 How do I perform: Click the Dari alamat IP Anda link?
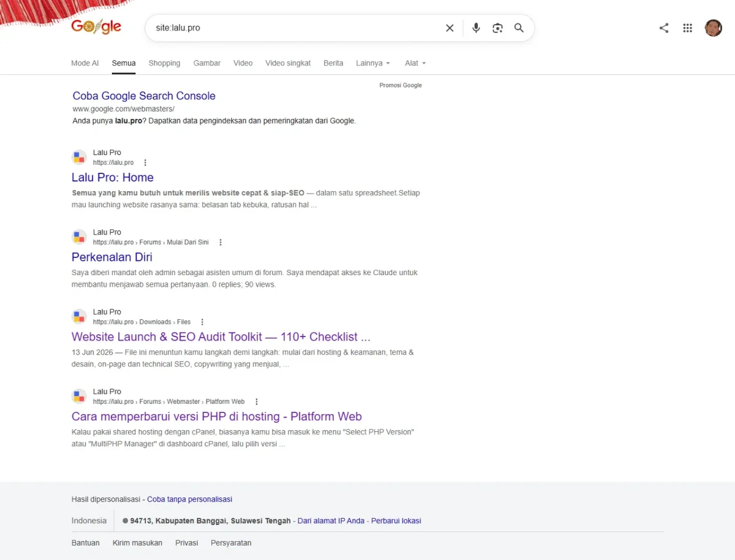(331, 521)
